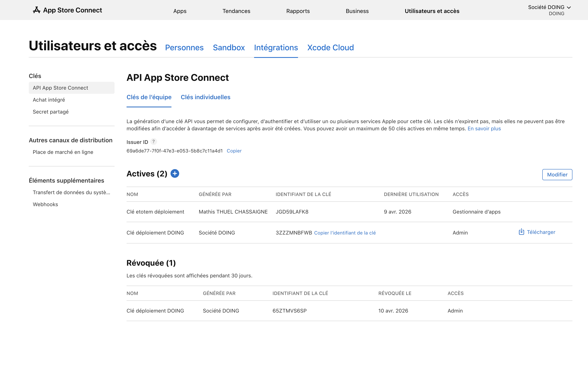Click the NOM column header in Actives table
The image size is (588, 376).
click(x=132, y=194)
